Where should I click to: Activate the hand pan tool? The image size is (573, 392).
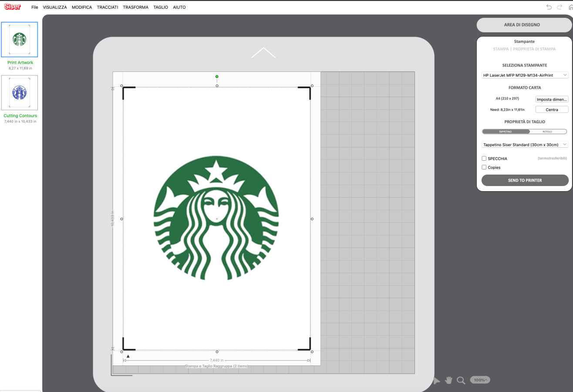coord(448,380)
